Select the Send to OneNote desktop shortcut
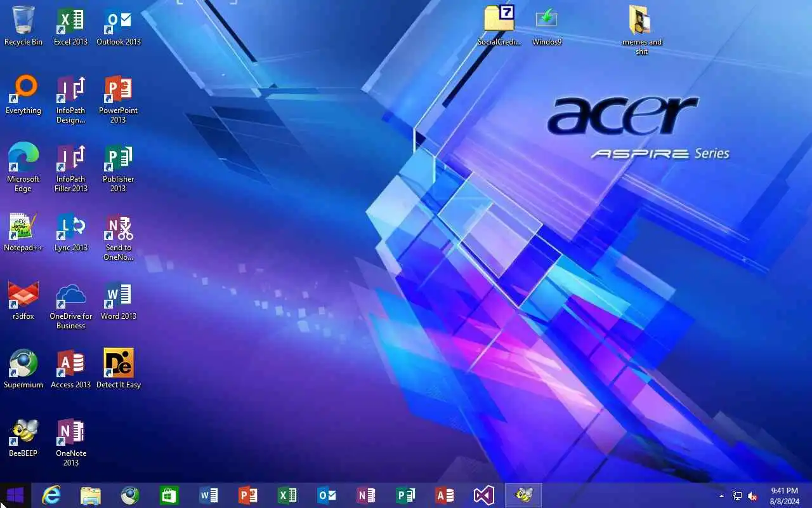The image size is (812, 508). click(x=119, y=236)
